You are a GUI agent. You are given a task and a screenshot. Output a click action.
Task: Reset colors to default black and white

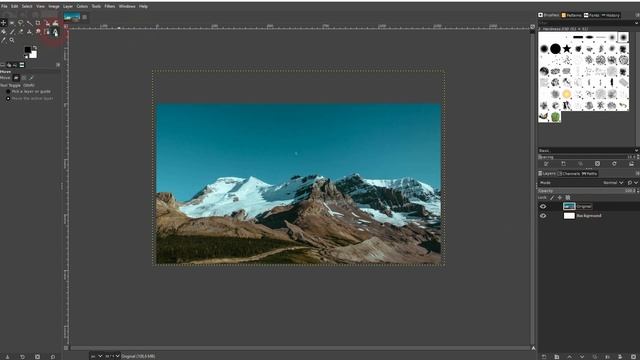point(26,56)
